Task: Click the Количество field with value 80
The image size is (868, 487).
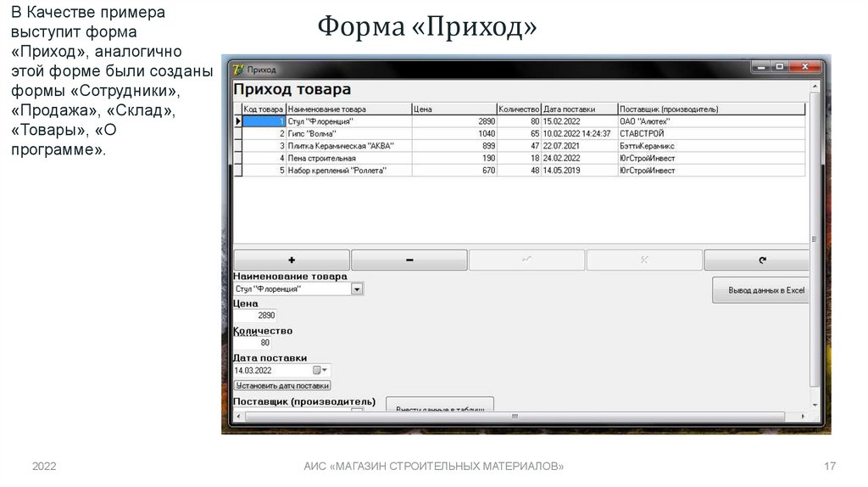Action: point(253,343)
